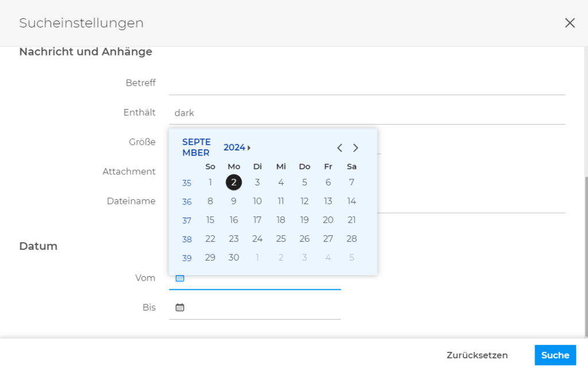Pick September 18 in the calendar
Viewport: 588px width, 368px height.
(x=281, y=220)
